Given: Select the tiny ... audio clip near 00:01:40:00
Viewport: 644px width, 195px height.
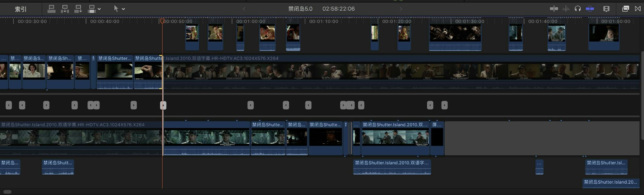Looking at the screenshot, I should coord(539,167).
